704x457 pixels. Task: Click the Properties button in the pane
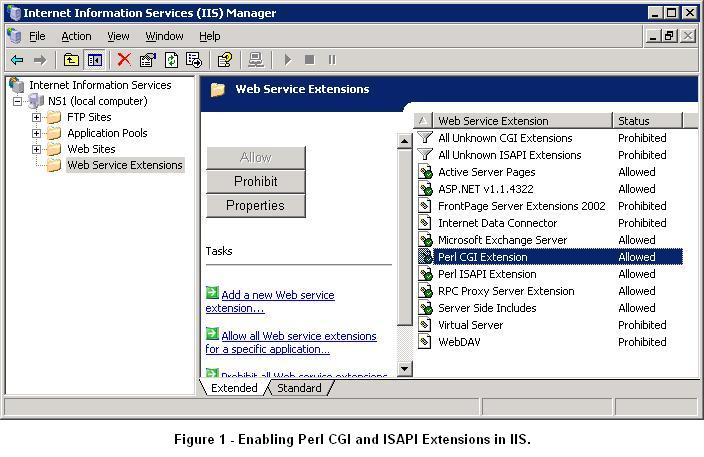point(255,206)
